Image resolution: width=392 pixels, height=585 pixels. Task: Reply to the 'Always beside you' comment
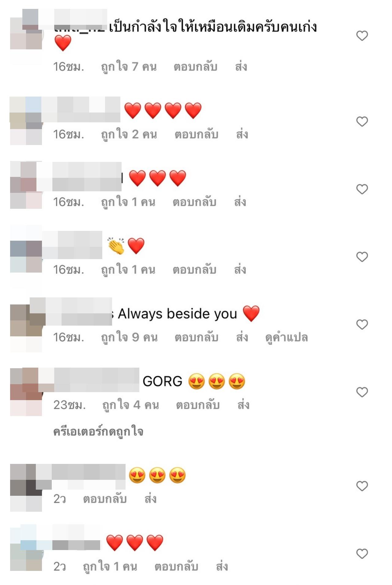[x=196, y=337]
